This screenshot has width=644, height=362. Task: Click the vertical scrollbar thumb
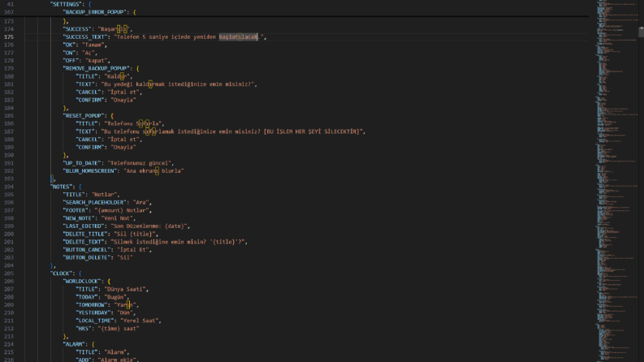pyautogui.click(x=641, y=32)
